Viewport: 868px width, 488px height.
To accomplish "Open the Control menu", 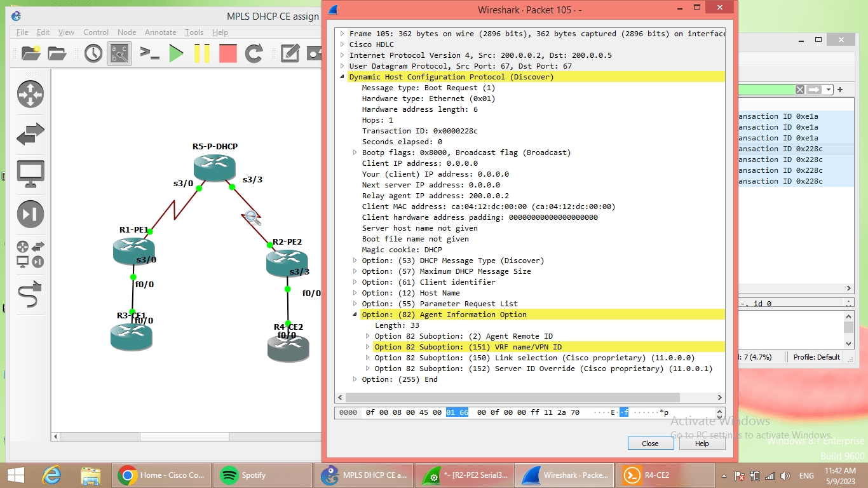I will tap(96, 32).
